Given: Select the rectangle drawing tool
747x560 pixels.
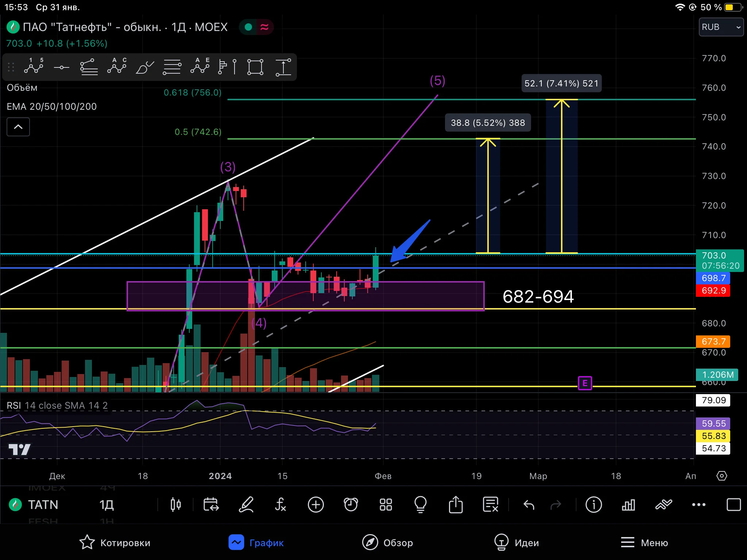Looking at the screenshot, I should pos(255,67).
